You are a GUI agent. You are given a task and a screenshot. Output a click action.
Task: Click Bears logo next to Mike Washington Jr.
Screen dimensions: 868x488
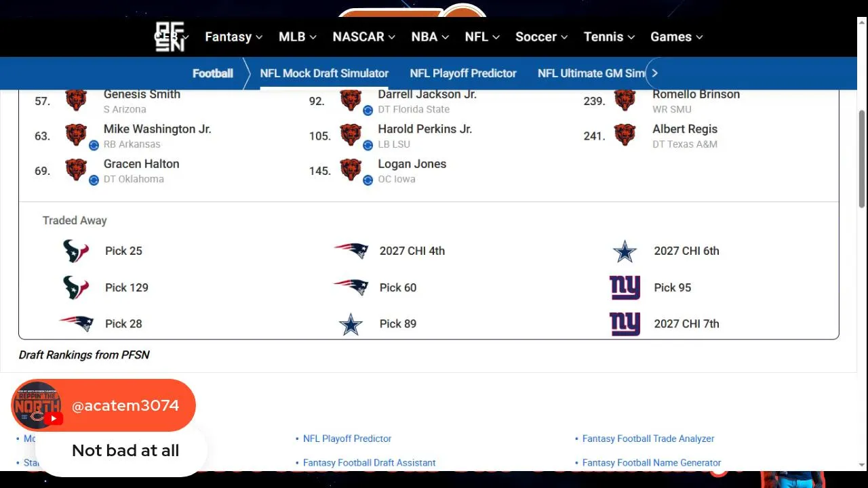click(76, 135)
